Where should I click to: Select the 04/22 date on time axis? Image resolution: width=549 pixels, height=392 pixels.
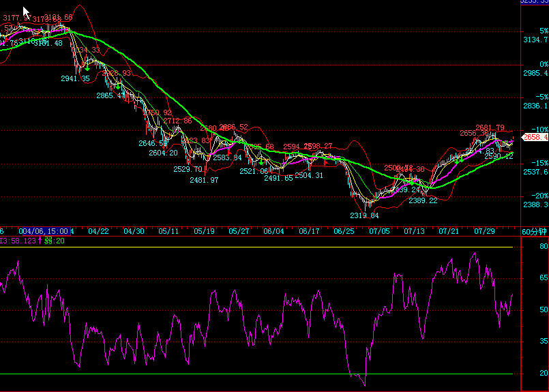pyautogui.click(x=98, y=231)
